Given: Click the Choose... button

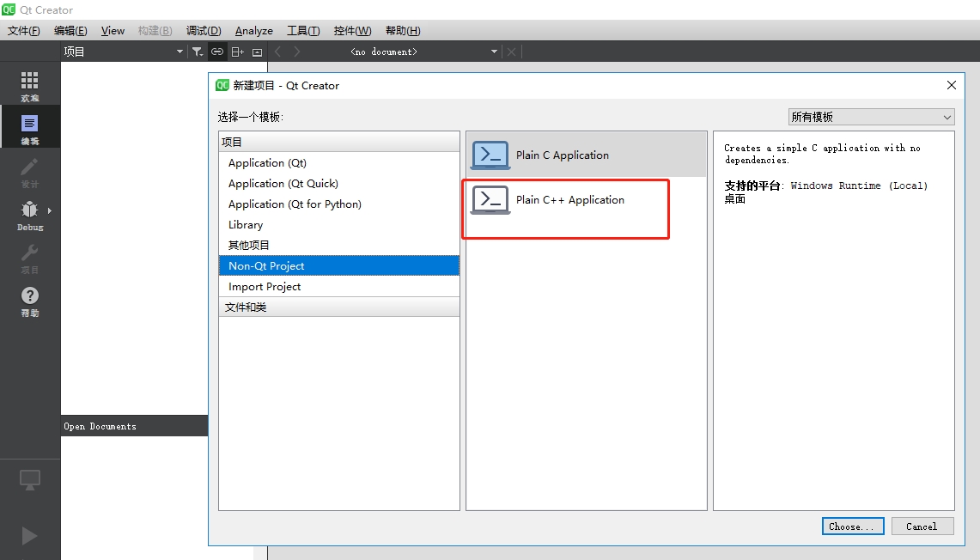Looking at the screenshot, I should [853, 527].
